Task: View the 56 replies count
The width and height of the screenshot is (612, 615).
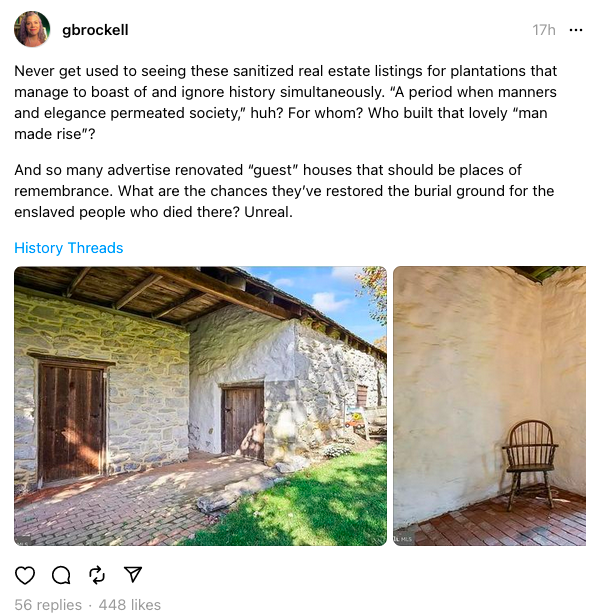Action: [48, 604]
